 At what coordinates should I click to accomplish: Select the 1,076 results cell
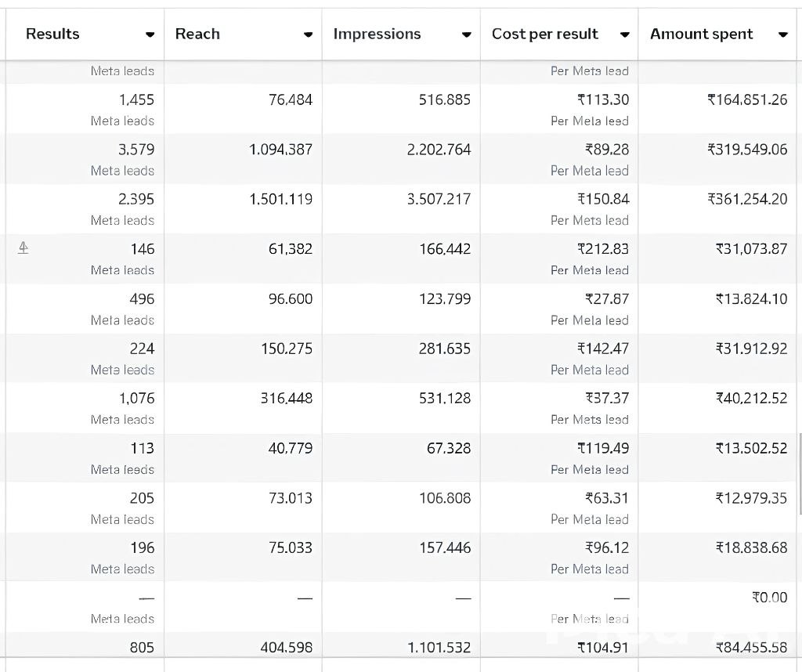[136, 398]
